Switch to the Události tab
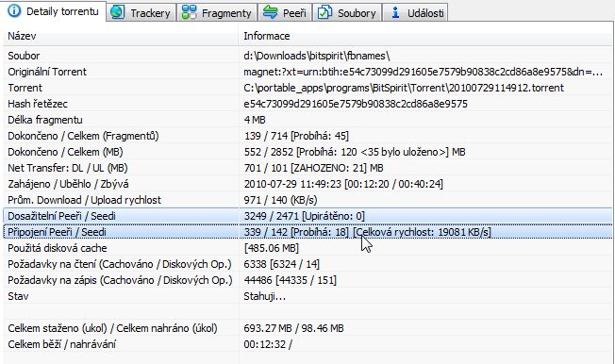The width and height of the screenshot is (615, 364). (415, 12)
